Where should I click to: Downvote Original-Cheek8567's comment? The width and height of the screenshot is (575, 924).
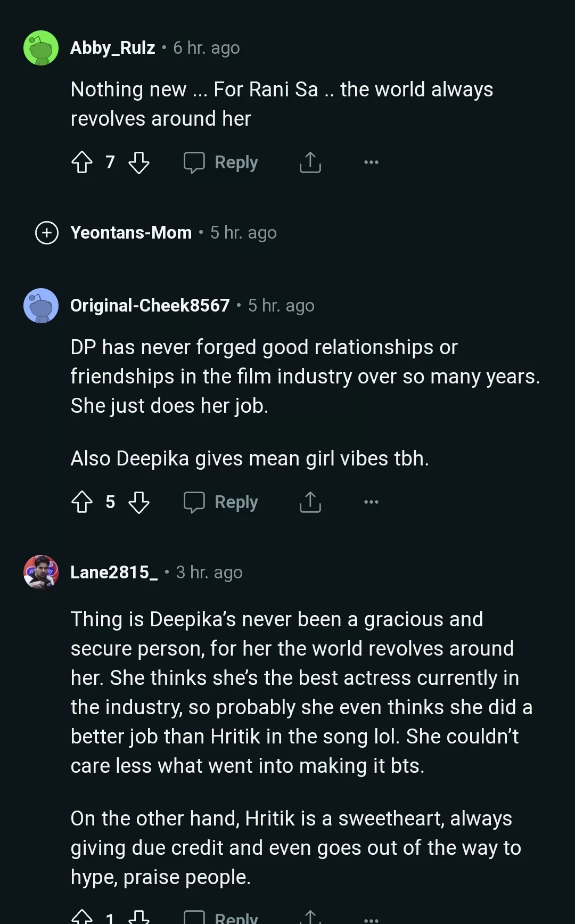[x=139, y=502]
